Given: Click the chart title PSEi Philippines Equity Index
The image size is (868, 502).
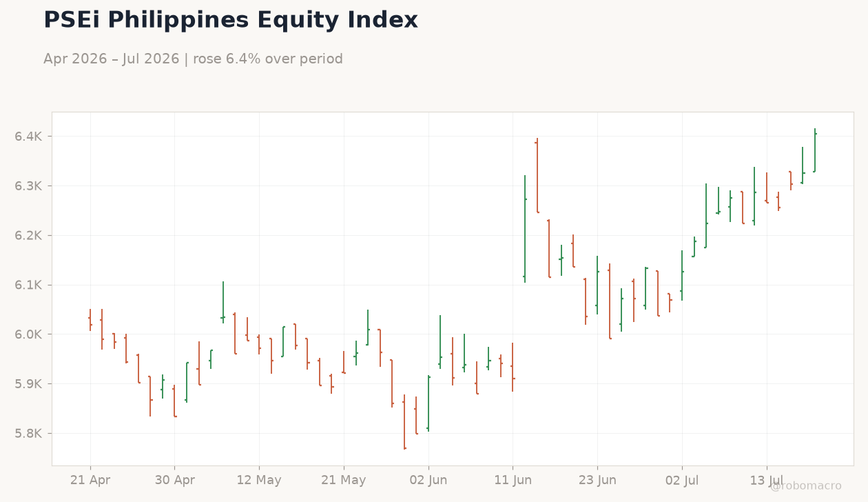Looking at the screenshot, I should point(231,21).
